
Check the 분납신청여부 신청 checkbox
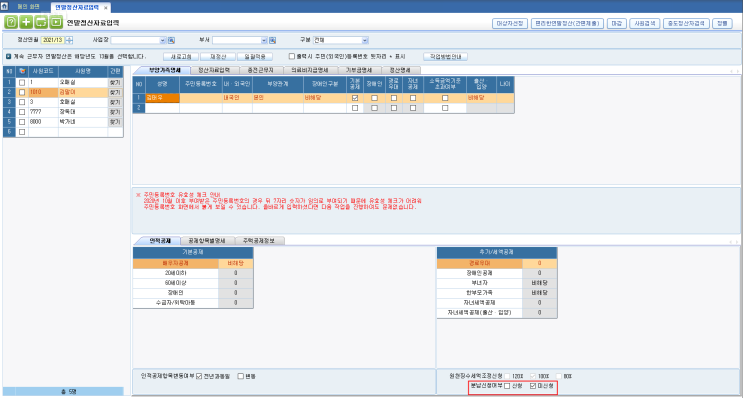point(507,386)
